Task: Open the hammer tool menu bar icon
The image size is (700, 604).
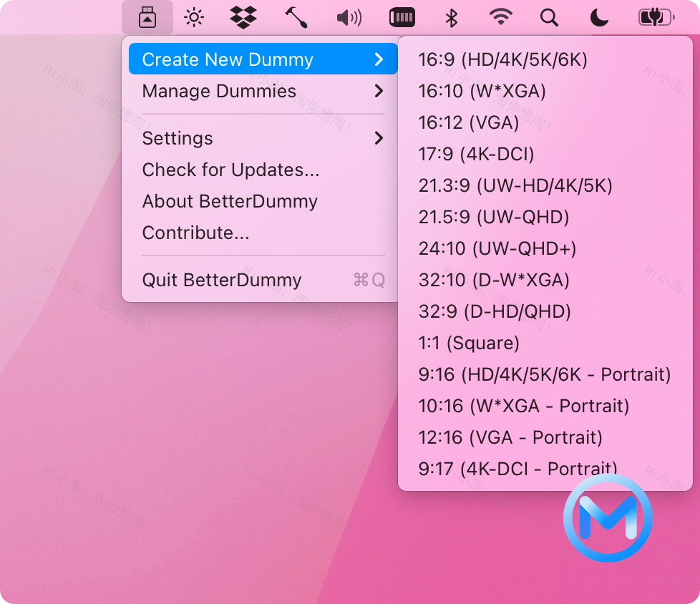Action: [296, 16]
